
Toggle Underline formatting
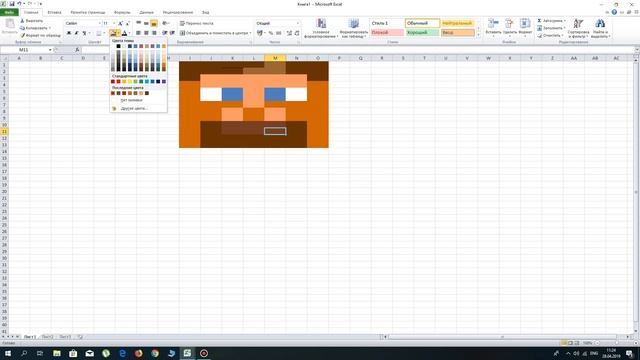[84, 33]
